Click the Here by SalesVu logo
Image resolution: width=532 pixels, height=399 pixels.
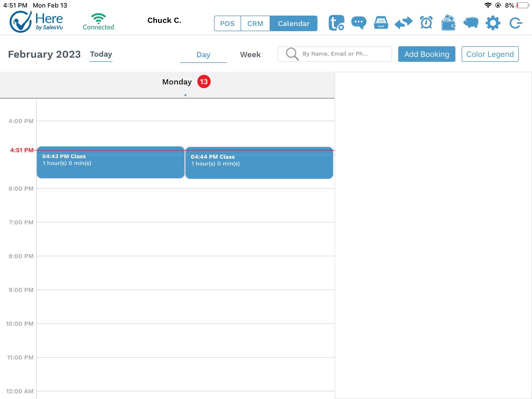(x=36, y=22)
